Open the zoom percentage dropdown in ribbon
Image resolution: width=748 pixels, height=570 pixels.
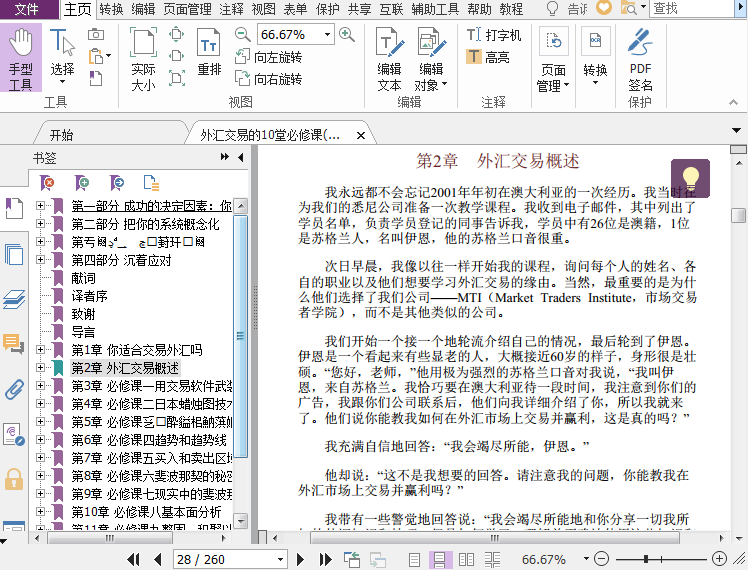point(327,34)
